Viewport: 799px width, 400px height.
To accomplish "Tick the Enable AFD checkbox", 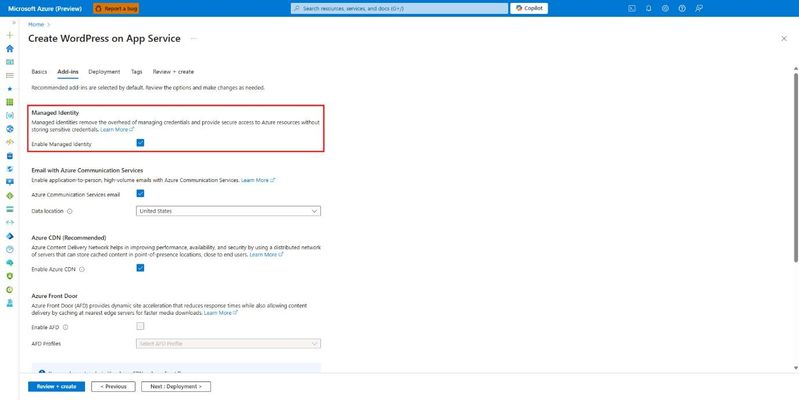I will click(140, 326).
